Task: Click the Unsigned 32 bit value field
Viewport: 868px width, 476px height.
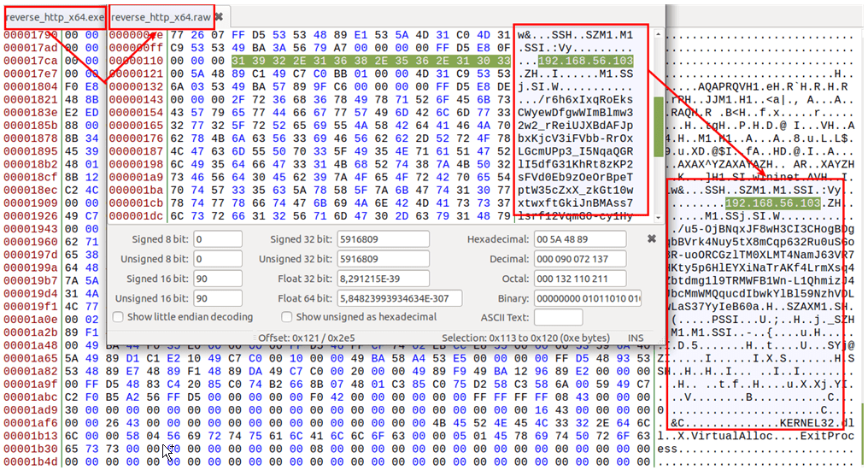Action: point(383,259)
